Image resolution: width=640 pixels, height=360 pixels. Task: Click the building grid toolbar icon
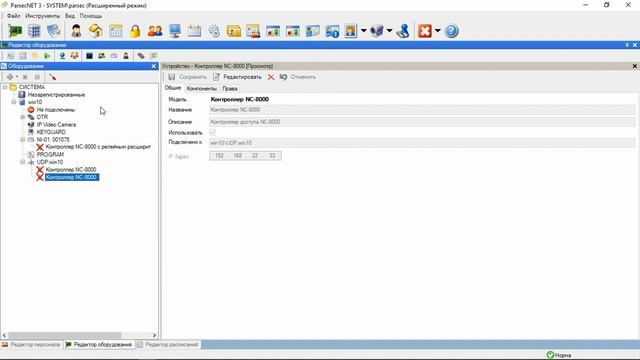[x=34, y=31]
